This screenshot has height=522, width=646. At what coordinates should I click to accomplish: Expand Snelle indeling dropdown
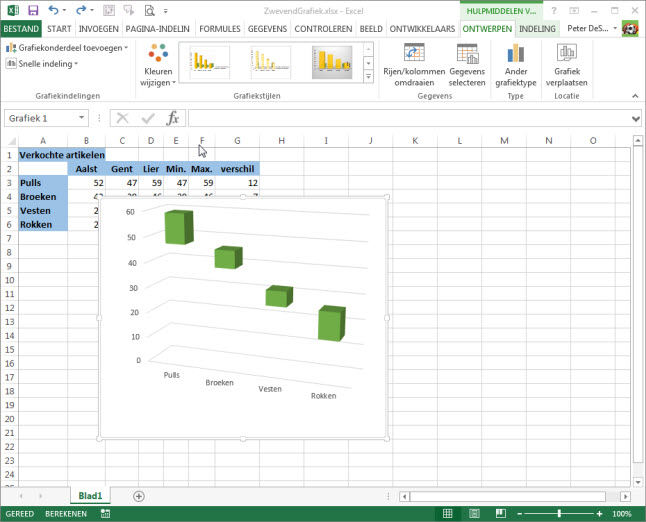(x=76, y=64)
